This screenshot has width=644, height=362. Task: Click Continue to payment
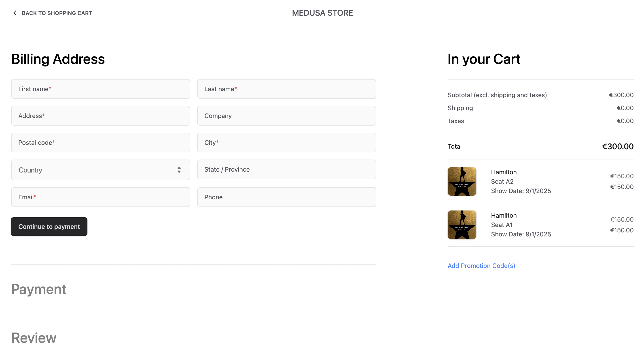(49, 227)
